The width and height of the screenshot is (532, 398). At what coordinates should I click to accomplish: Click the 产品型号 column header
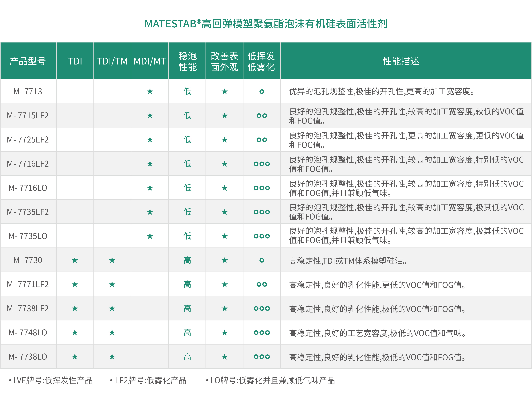[x=28, y=61]
